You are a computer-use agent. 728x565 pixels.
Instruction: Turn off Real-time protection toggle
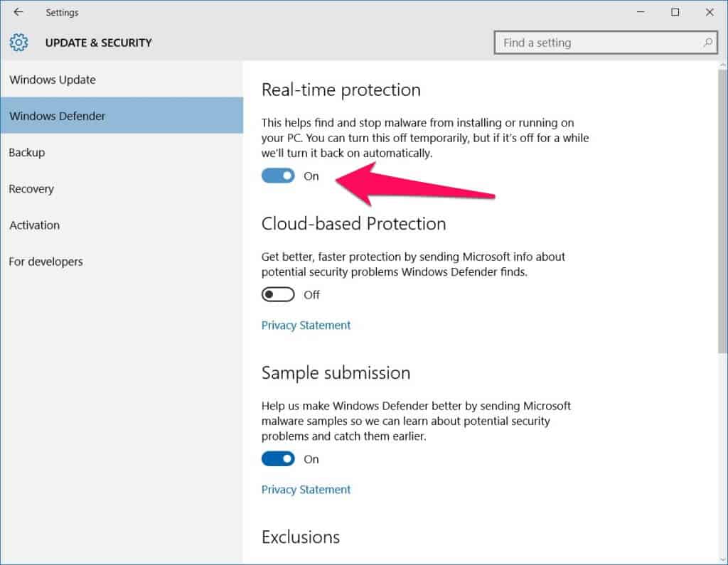(x=278, y=176)
